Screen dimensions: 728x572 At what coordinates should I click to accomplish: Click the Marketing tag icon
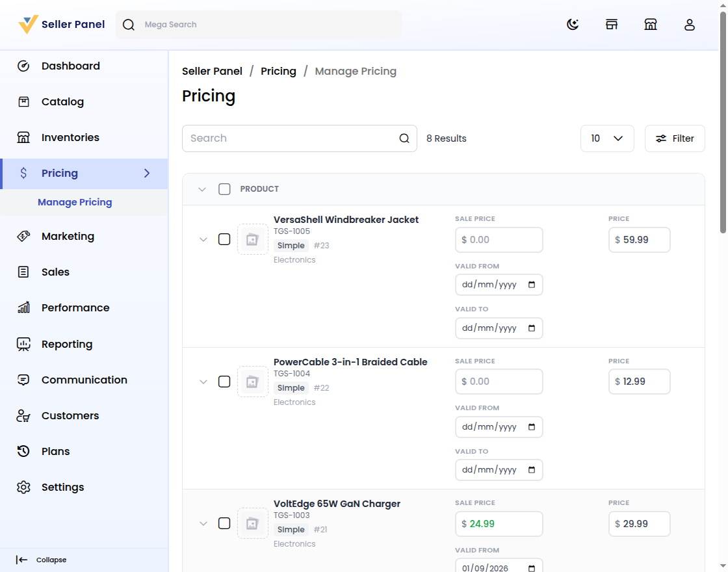(x=23, y=237)
